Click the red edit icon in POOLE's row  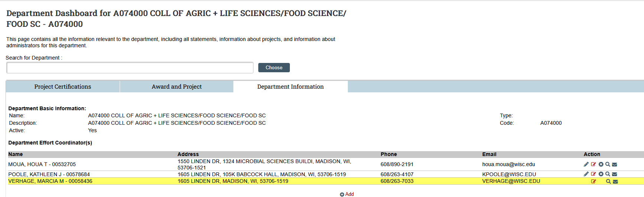pyautogui.click(x=593, y=174)
